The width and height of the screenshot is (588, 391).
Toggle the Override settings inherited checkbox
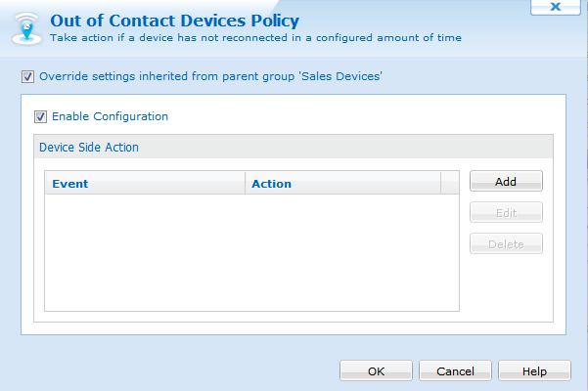pyautogui.click(x=27, y=77)
